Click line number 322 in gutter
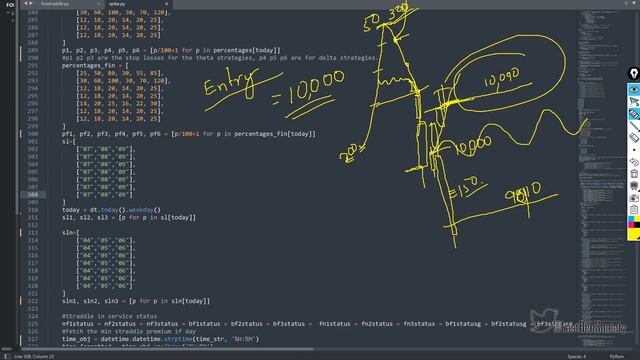The image size is (640, 360). click(x=33, y=301)
